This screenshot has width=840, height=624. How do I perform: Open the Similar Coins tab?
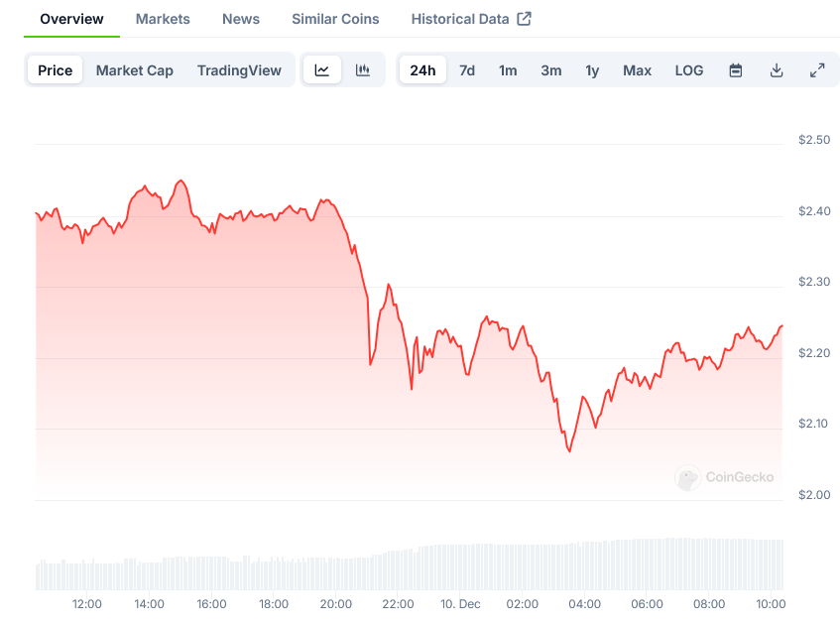[x=335, y=19]
